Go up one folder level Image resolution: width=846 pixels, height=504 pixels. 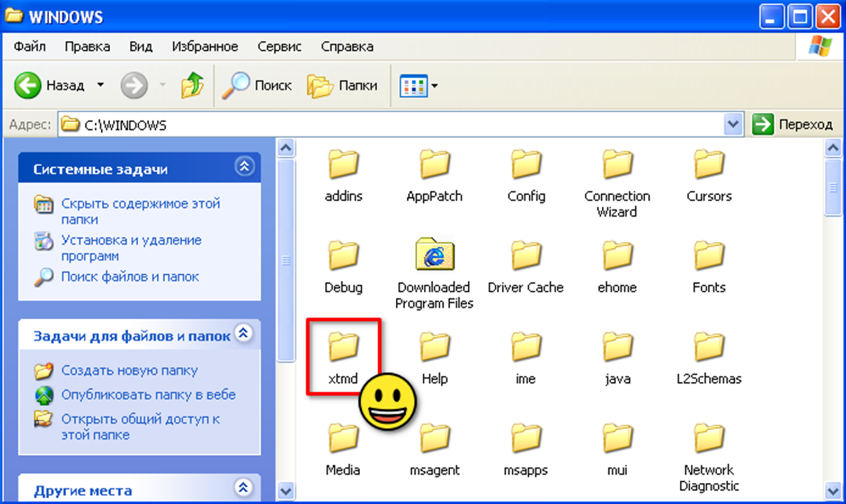pyautogui.click(x=192, y=85)
